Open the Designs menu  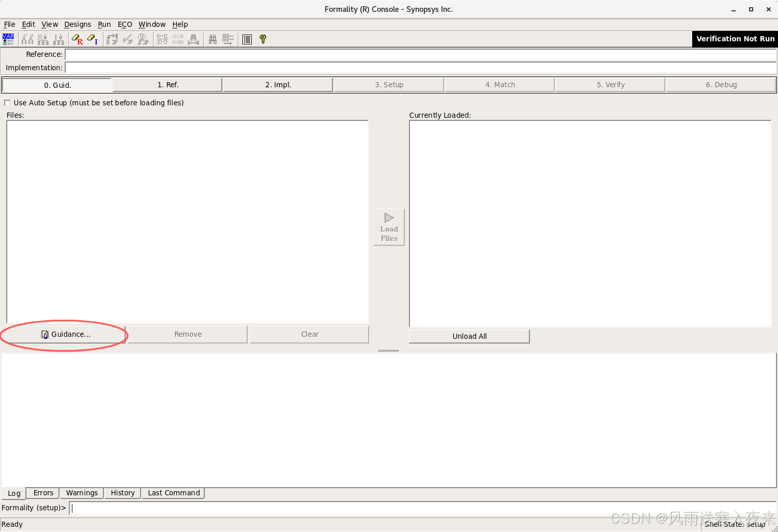[x=78, y=24]
